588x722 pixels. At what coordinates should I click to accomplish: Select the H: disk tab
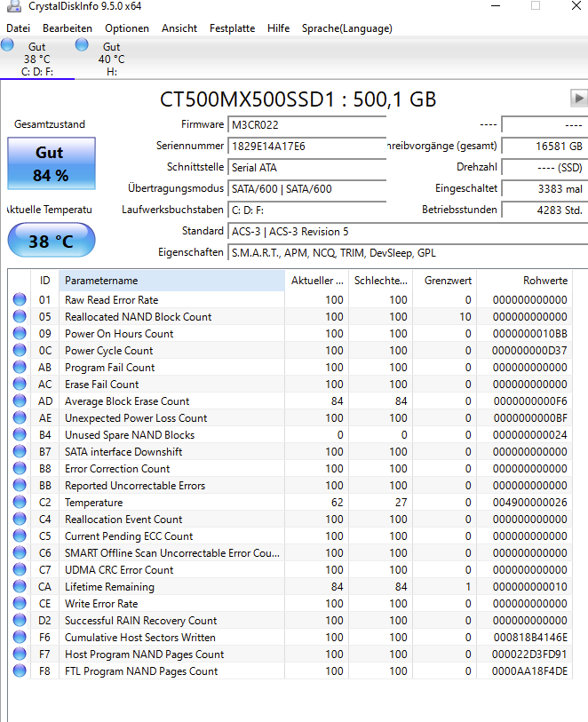(111, 59)
